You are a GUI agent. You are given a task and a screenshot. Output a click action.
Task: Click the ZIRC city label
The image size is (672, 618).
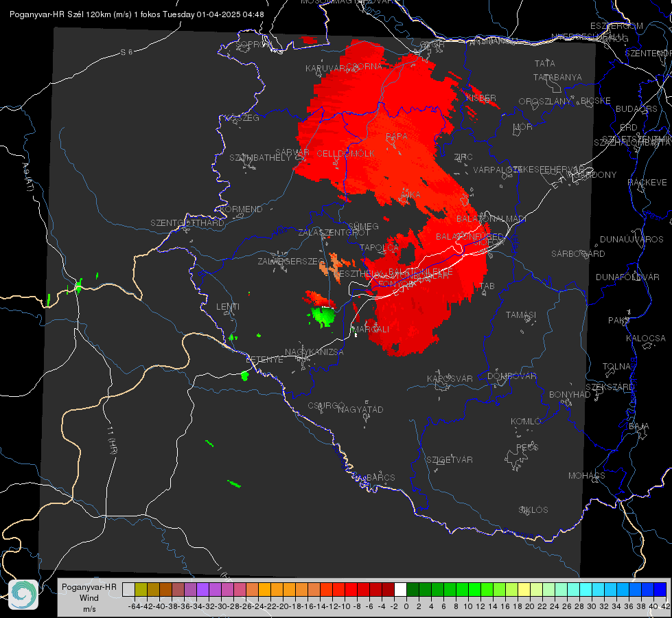(x=463, y=157)
